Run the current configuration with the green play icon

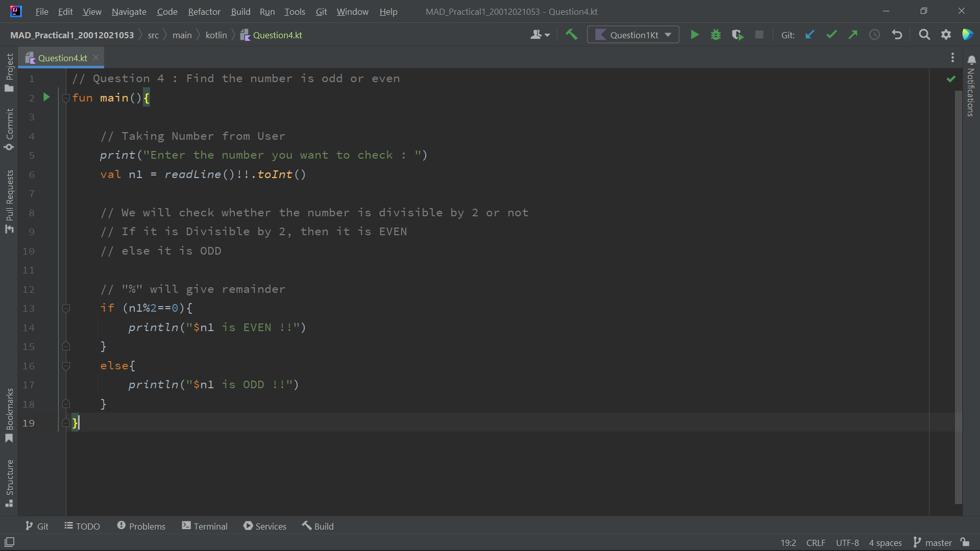(695, 34)
